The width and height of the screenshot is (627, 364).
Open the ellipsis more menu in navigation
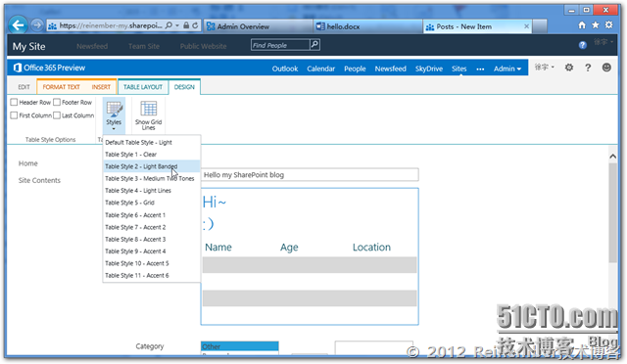coord(480,69)
